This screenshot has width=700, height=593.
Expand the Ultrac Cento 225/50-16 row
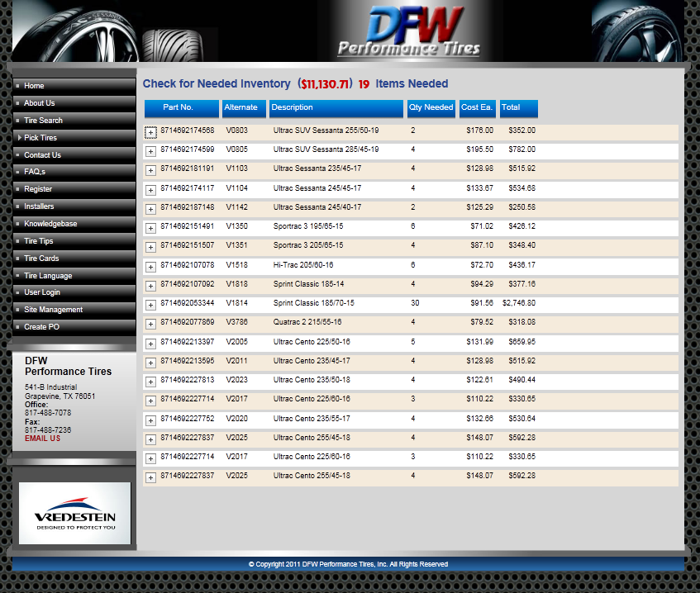pyautogui.click(x=150, y=344)
